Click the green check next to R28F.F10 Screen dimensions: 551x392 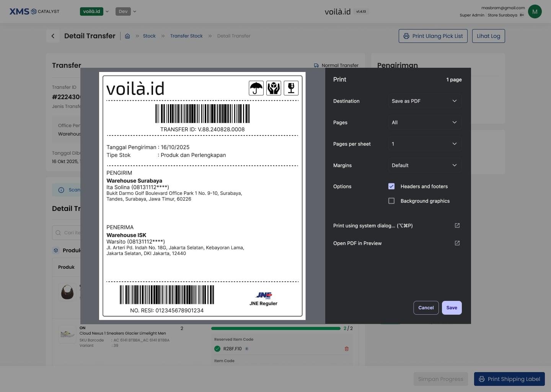coord(217,349)
